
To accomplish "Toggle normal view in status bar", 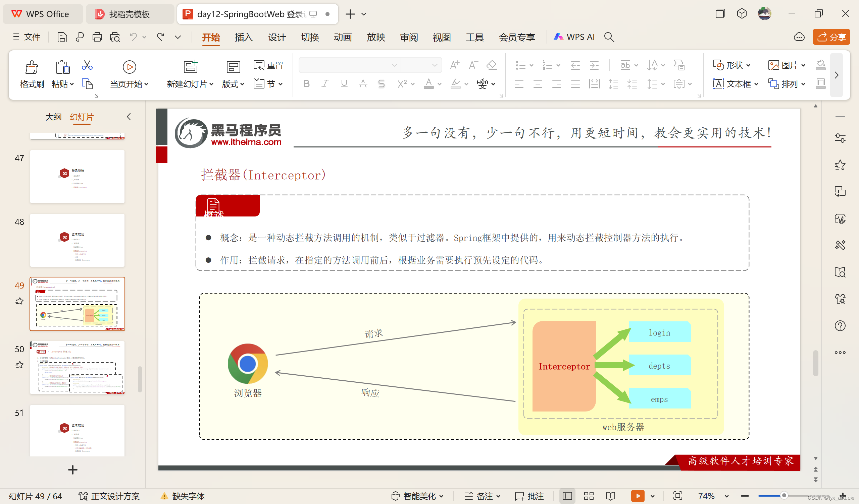I will coord(567,496).
